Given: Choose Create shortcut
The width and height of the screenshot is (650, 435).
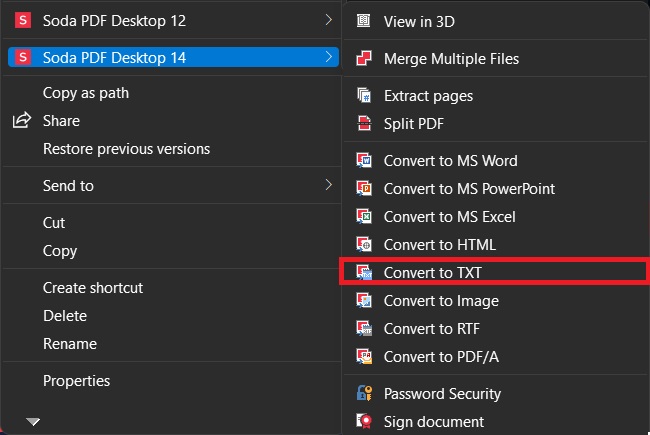Looking at the screenshot, I should click(x=93, y=287).
